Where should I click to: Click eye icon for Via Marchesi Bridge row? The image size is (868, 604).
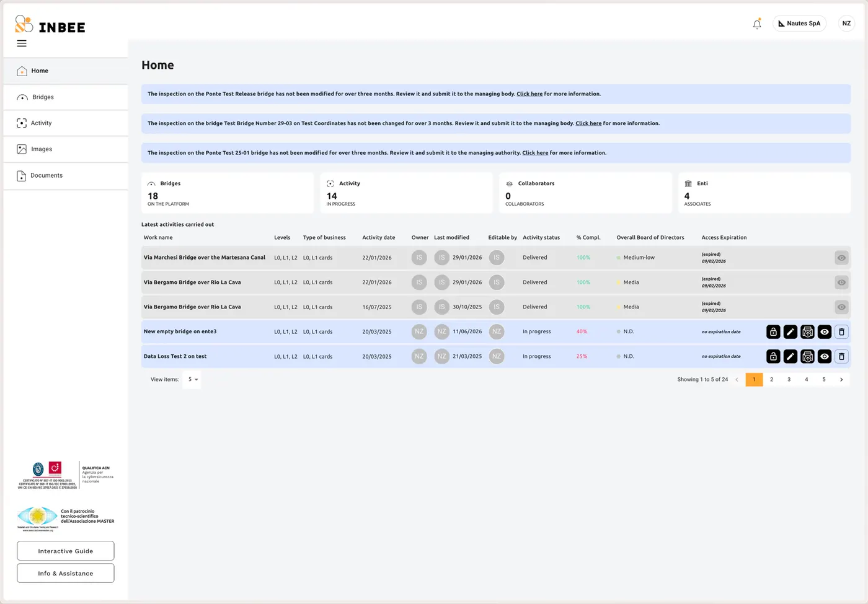(841, 258)
